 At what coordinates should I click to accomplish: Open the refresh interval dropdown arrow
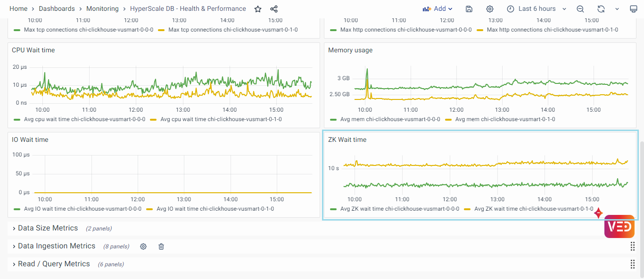coord(617,9)
